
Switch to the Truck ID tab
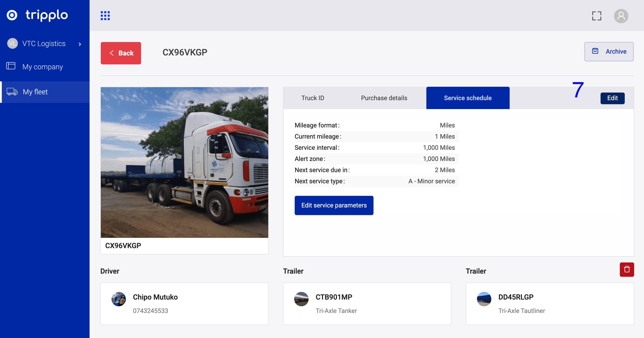(313, 98)
